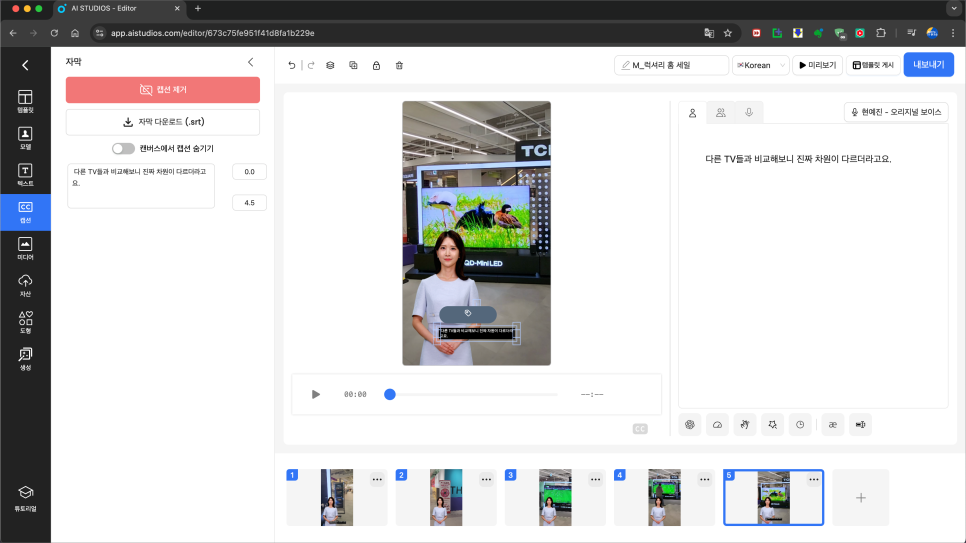Image resolution: width=966 pixels, height=543 pixels.
Task: Click the ChatGPT script icon below script
Action: pos(690,425)
